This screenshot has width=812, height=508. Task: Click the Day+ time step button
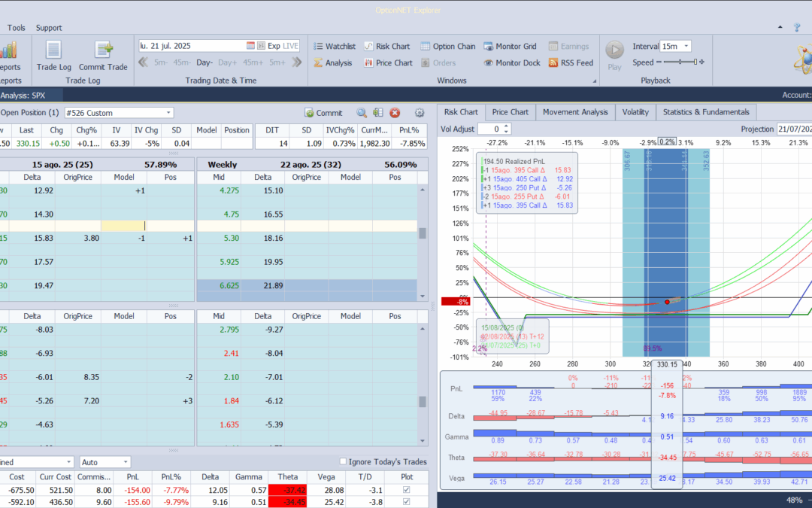(227, 62)
